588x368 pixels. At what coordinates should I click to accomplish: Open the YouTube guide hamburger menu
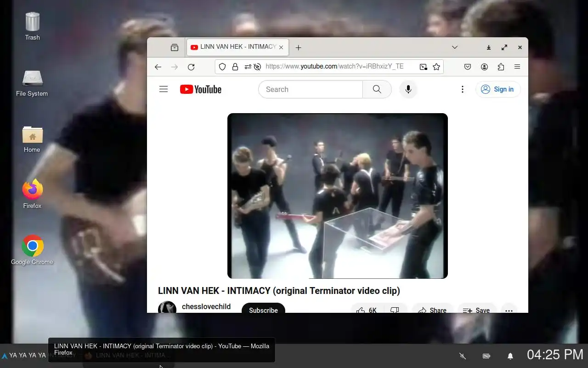[164, 89]
